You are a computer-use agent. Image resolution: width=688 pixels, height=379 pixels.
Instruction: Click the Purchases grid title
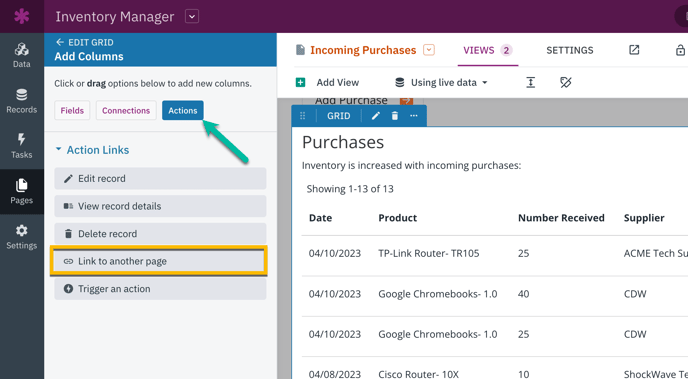click(343, 142)
